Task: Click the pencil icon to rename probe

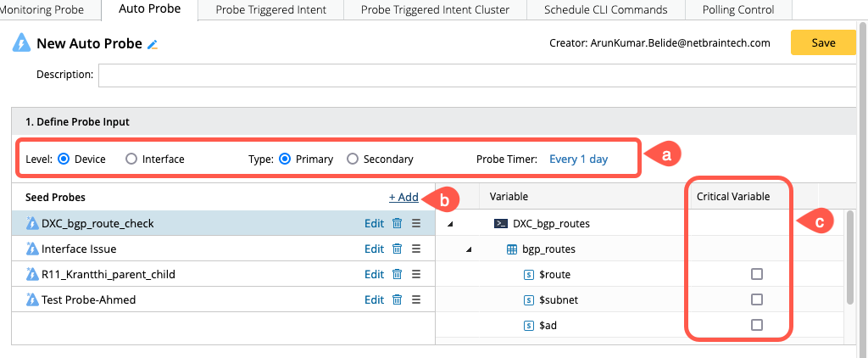Action: tap(153, 44)
